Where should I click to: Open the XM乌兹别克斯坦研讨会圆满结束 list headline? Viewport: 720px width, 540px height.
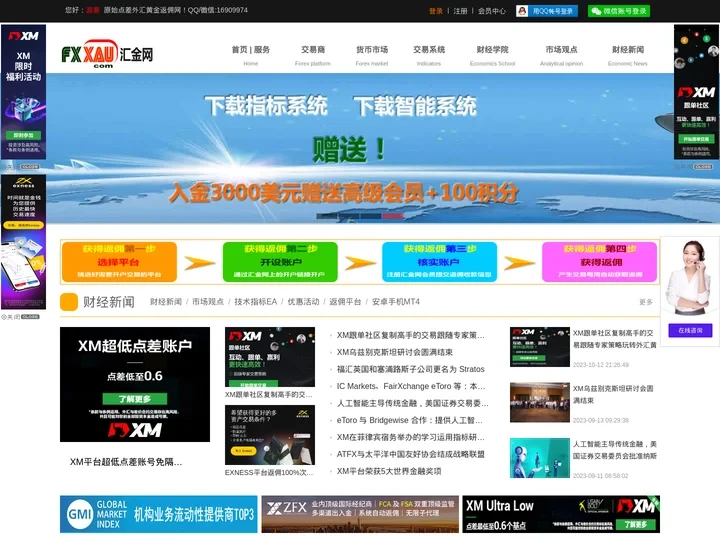(x=395, y=352)
